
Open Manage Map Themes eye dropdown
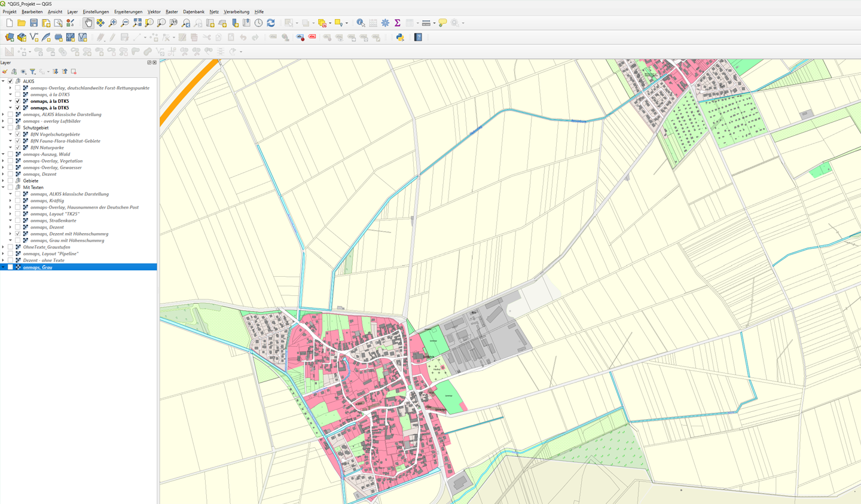tap(24, 72)
